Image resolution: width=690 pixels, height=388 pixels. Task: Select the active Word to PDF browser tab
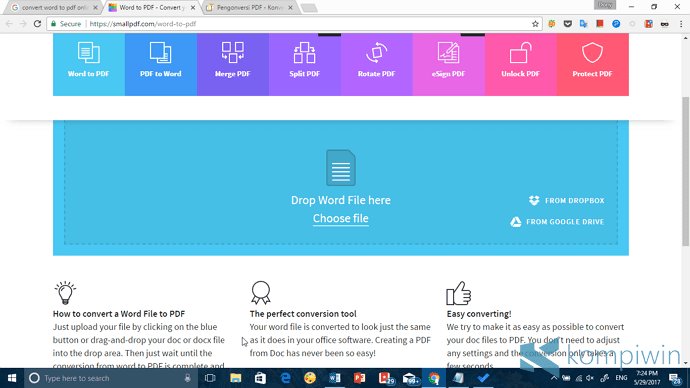point(151,7)
